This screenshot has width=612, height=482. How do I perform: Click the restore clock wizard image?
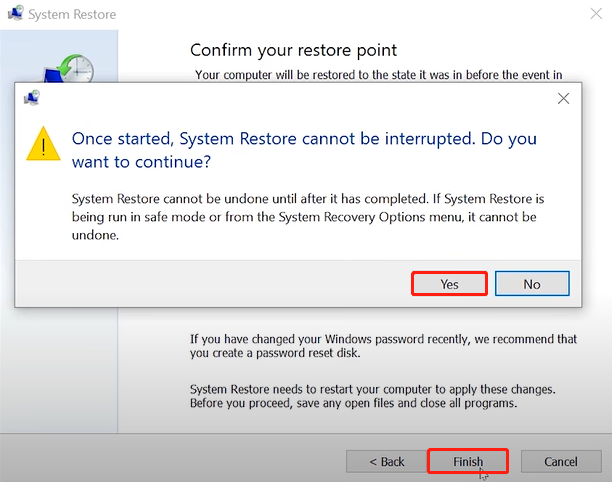(69, 69)
